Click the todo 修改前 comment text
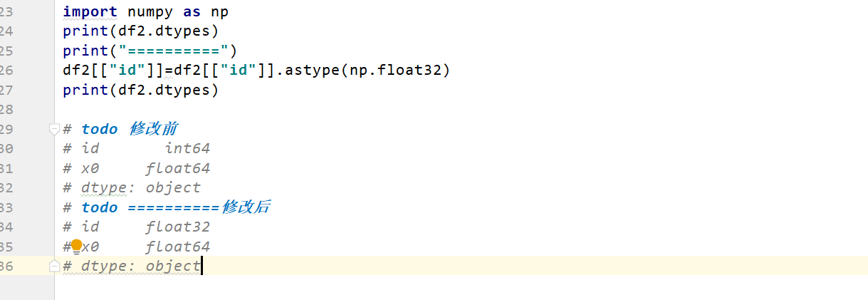Screen dimensions: 868x300 tap(130, 129)
